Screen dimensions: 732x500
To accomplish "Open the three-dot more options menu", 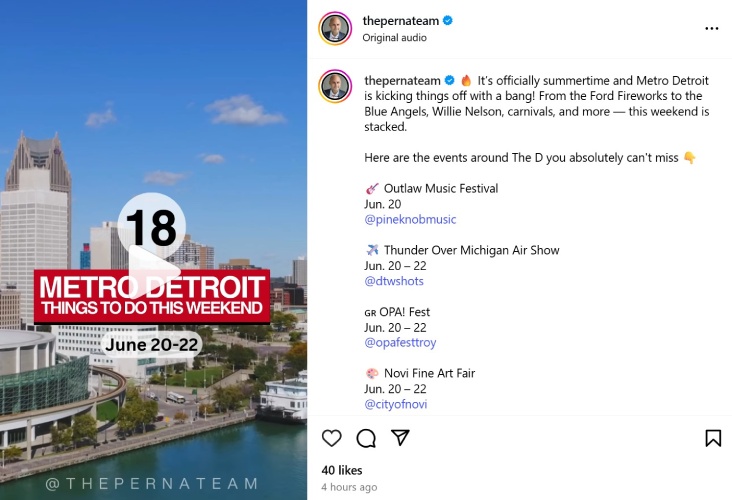I will tap(711, 28).
